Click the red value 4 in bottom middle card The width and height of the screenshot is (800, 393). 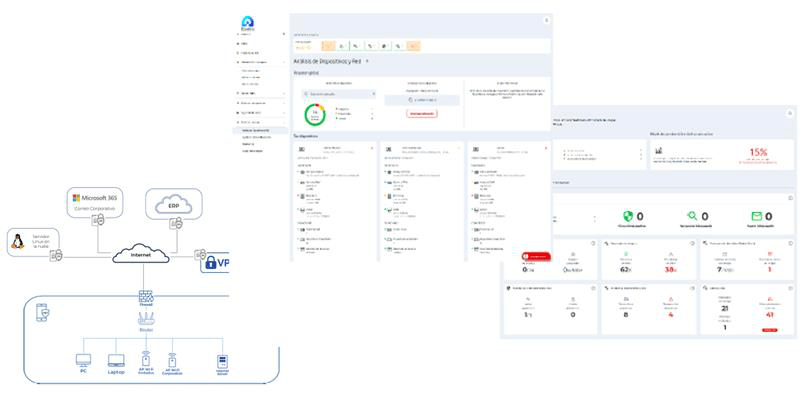click(670, 315)
